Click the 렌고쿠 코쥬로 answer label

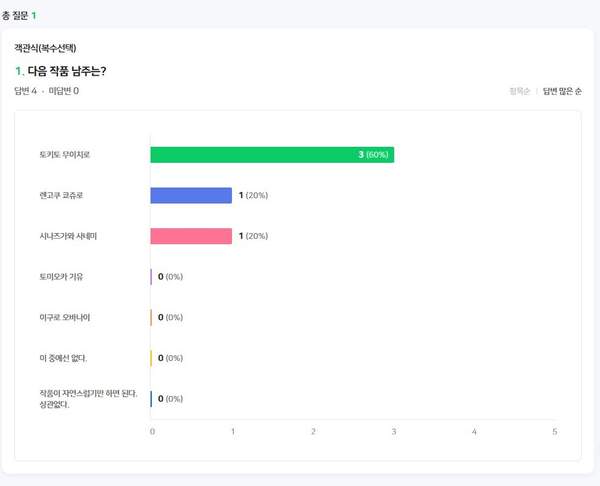tap(63, 195)
